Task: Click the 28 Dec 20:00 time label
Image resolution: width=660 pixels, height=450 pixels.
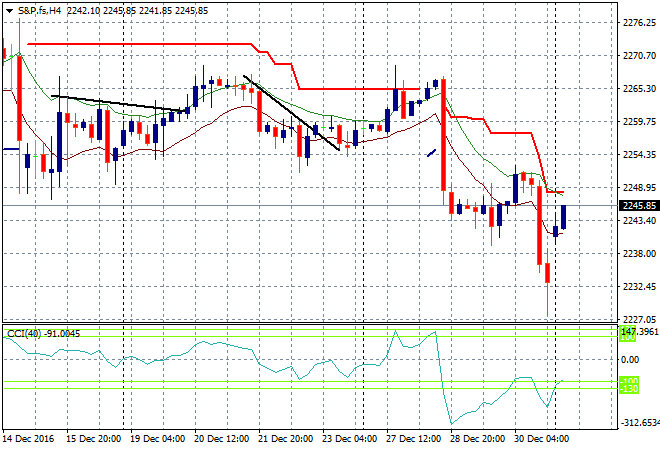Action: (478, 439)
